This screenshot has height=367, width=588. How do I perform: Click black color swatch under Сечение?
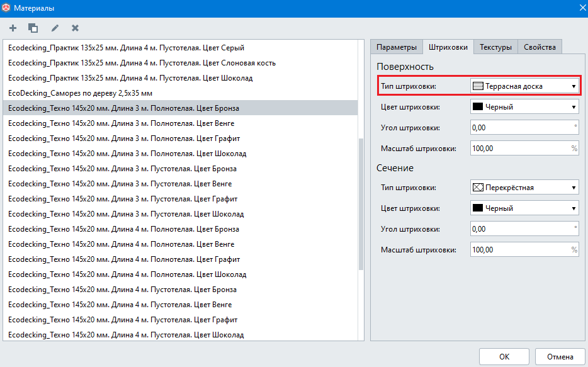point(478,208)
